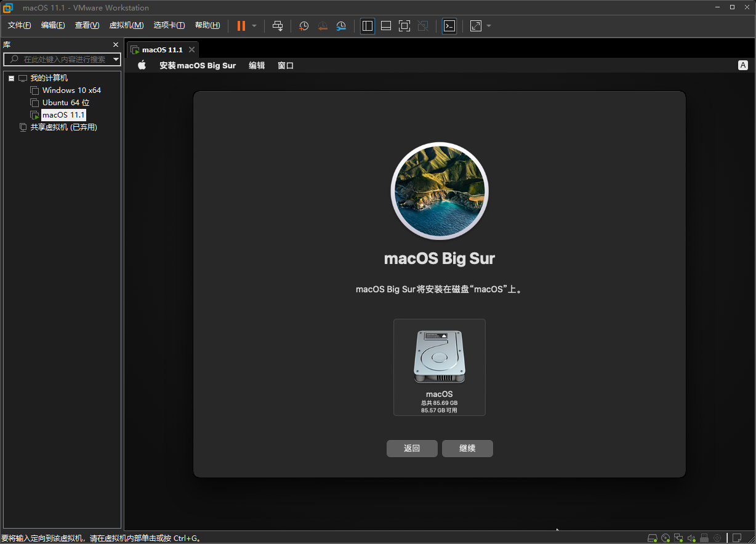The image size is (756, 544).
Task: Select the macOS disk for installation
Action: [440, 367]
